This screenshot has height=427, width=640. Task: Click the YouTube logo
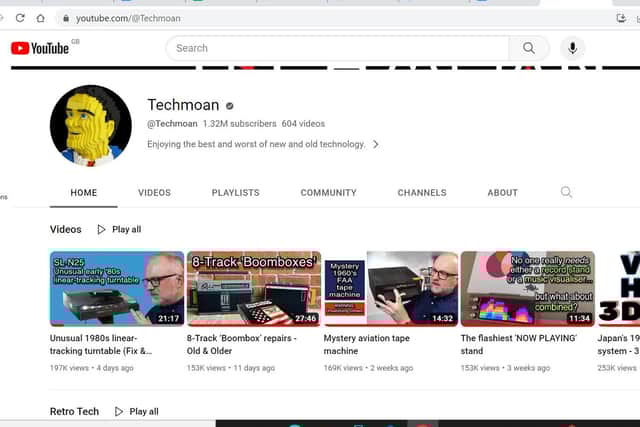pos(40,48)
